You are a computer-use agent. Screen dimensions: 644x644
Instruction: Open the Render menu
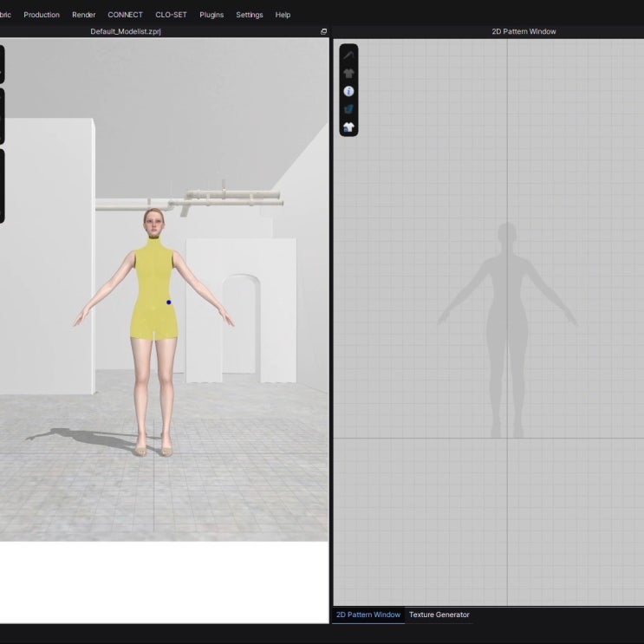(84, 15)
